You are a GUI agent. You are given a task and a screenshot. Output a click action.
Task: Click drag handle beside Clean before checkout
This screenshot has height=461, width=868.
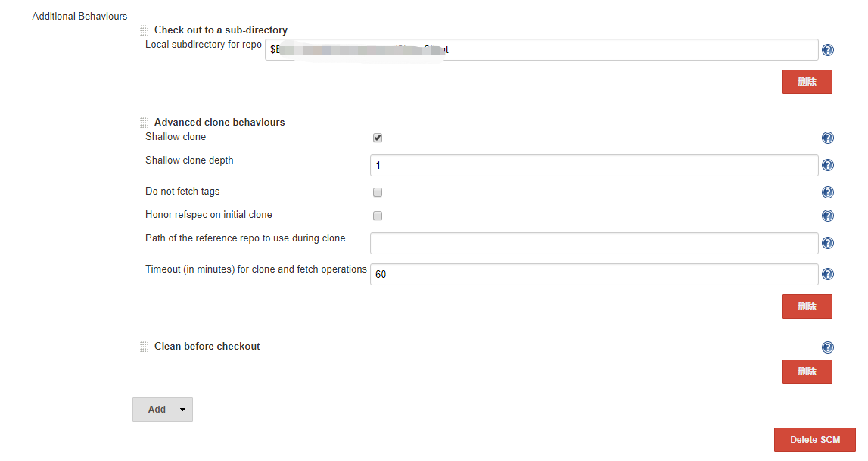pyautogui.click(x=145, y=347)
